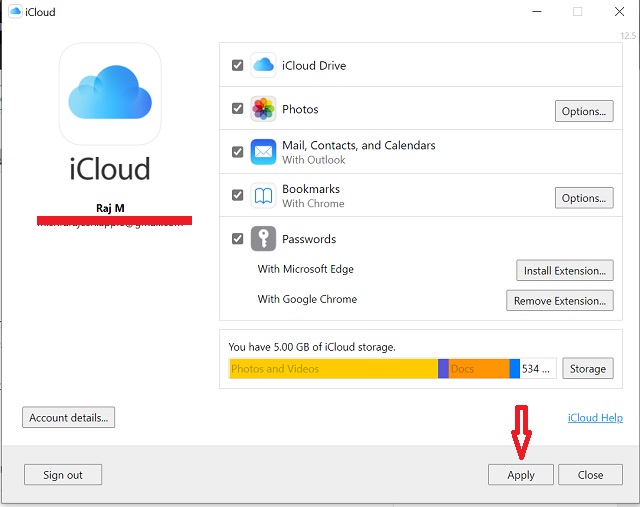This screenshot has width=640, height=507.
Task: Uncheck the iCloud Drive checkbox
Action: (238, 65)
